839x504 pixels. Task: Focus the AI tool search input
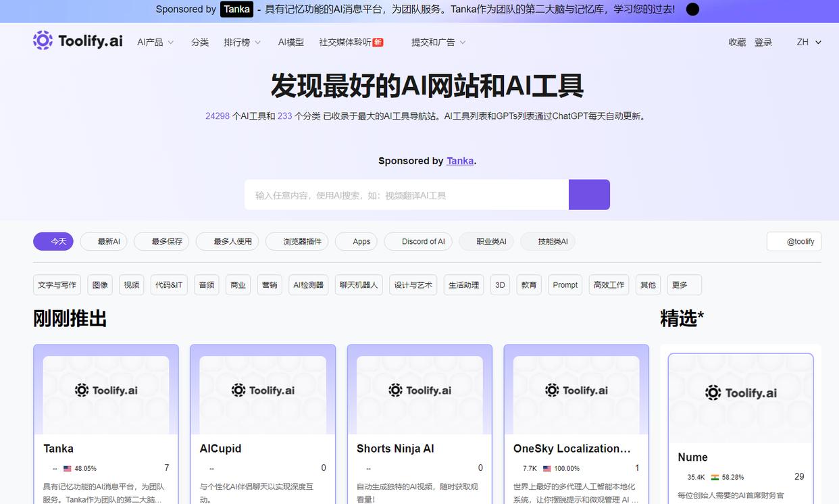[x=407, y=195]
